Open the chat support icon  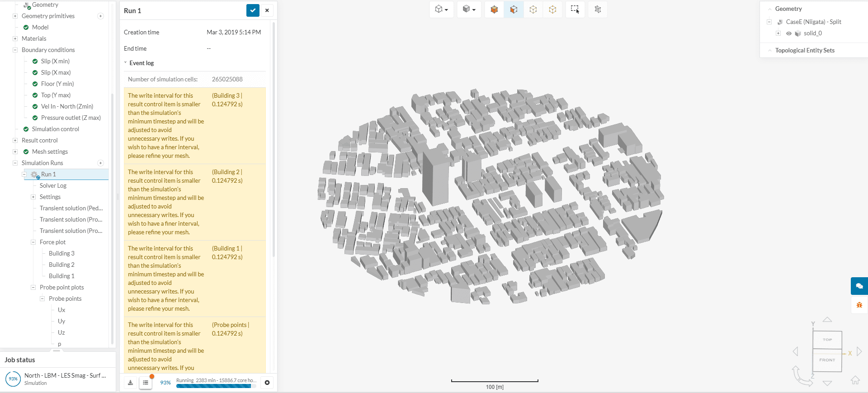tap(859, 286)
